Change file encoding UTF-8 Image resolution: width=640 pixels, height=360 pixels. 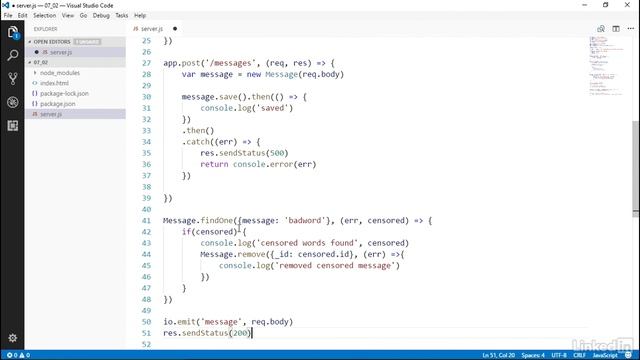[x=559, y=355]
